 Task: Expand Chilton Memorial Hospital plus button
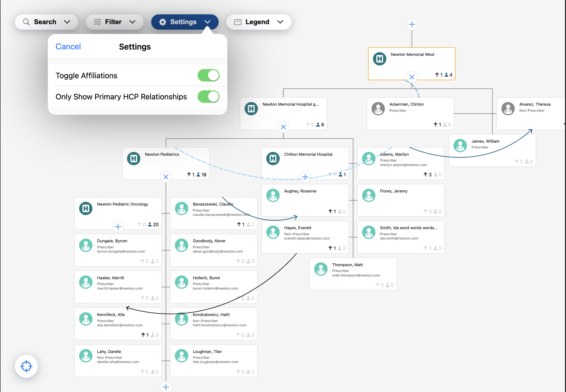(305, 177)
